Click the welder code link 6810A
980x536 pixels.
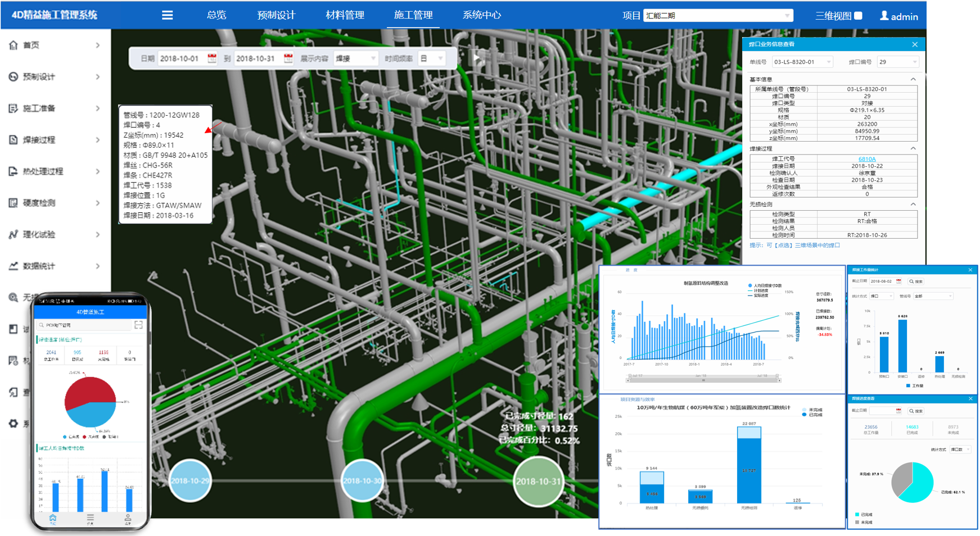pyautogui.click(x=866, y=159)
